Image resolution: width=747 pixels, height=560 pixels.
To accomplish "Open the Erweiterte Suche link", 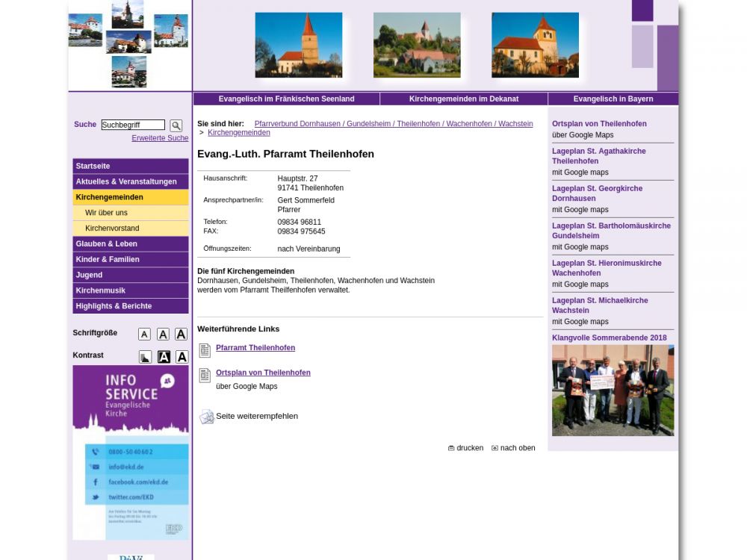I will coord(160,138).
